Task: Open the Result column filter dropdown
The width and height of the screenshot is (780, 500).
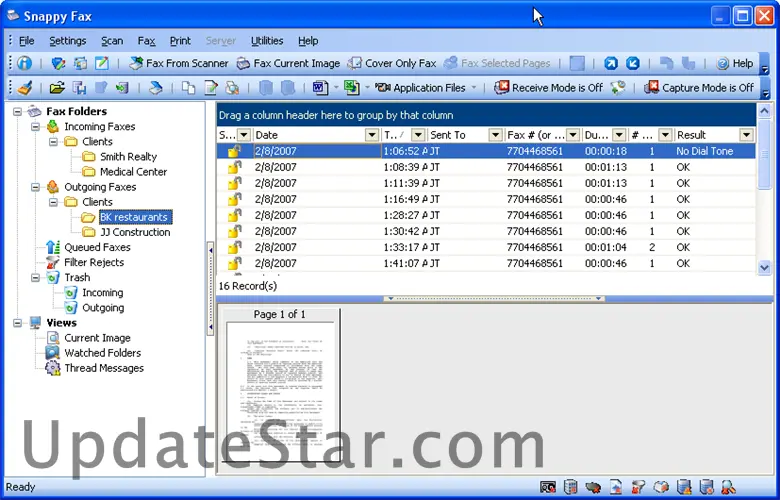Action: click(746, 135)
